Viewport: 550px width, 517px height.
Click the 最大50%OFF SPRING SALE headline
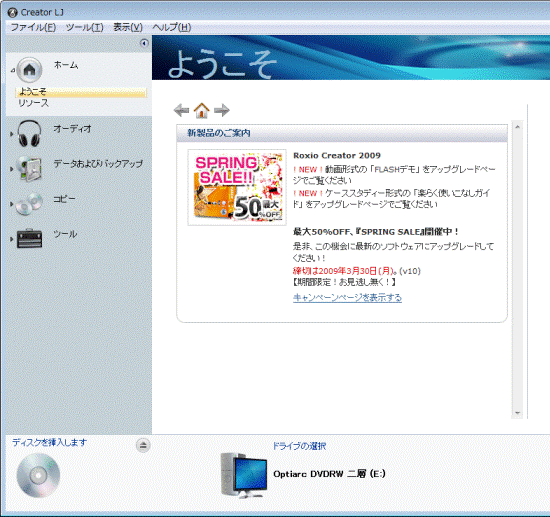(376, 231)
